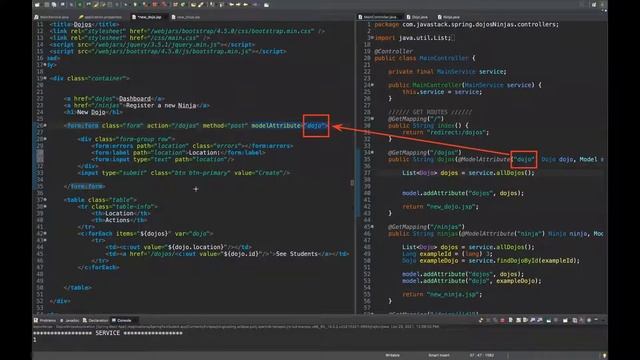Click the 'redirect:/dojos' return string
This screenshot has height=360, width=640.
coord(457,132)
